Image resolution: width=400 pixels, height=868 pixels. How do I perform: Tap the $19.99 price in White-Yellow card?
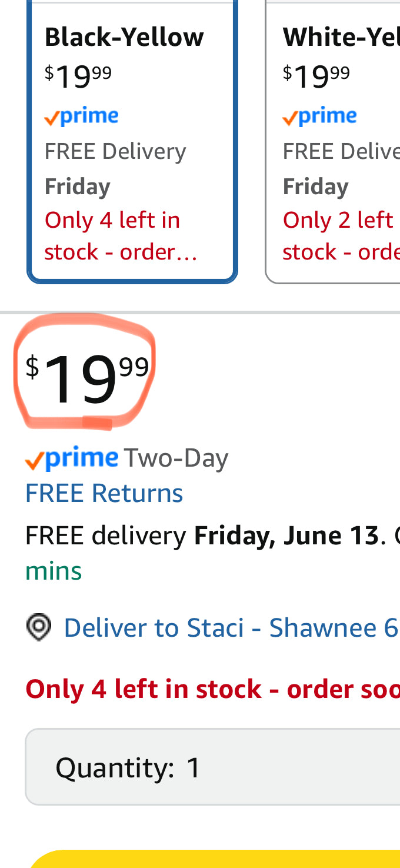click(316, 75)
